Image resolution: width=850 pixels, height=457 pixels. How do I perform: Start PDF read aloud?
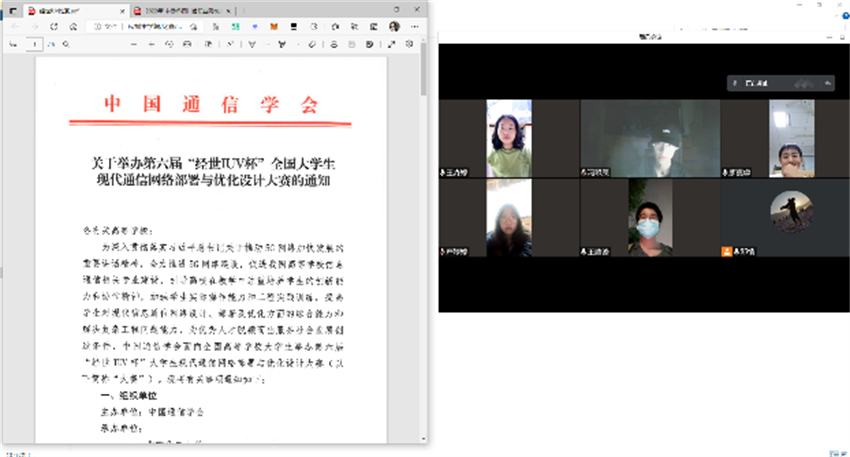[x=230, y=44]
